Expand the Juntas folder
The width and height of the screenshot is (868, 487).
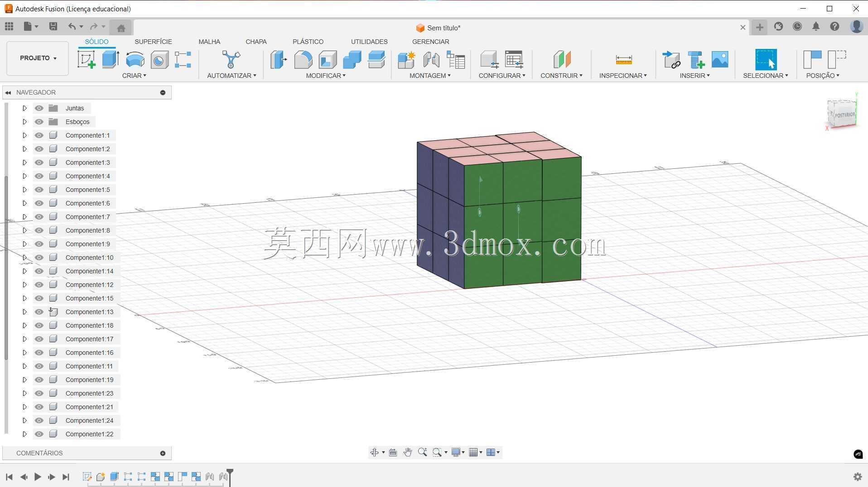pyautogui.click(x=24, y=108)
